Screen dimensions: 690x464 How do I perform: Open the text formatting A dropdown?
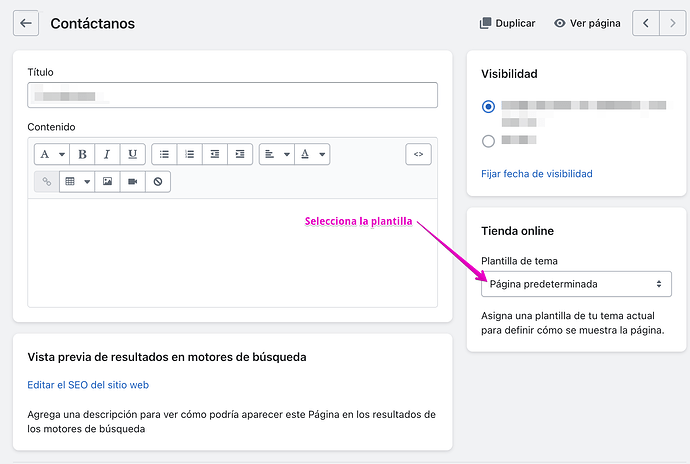point(52,155)
